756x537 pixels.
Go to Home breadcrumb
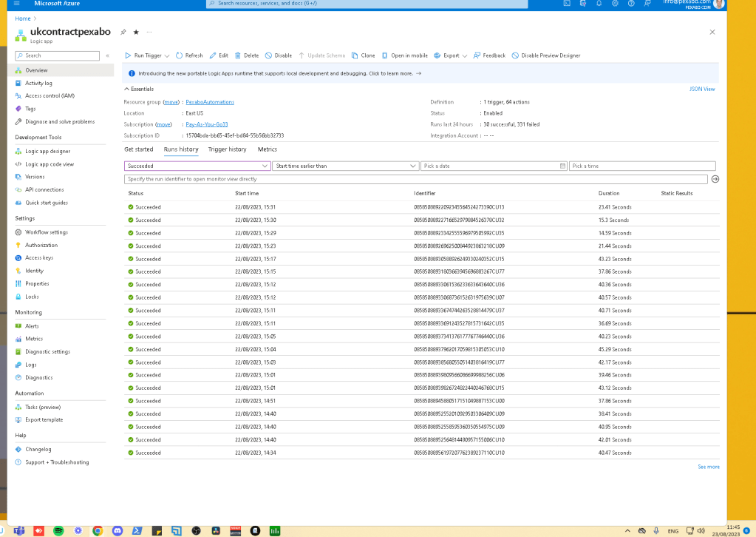click(x=23, y=18)
